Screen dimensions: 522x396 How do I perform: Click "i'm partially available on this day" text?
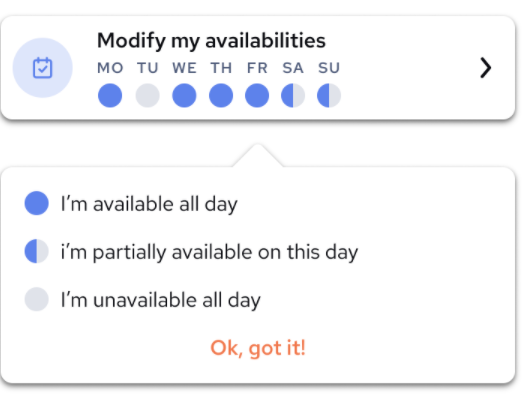pyautogui.click(x=209, y=252)
